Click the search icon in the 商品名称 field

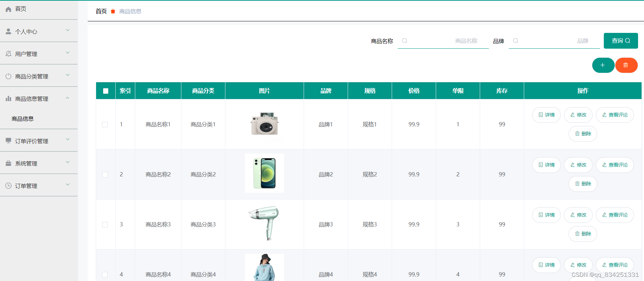point(405,41)
